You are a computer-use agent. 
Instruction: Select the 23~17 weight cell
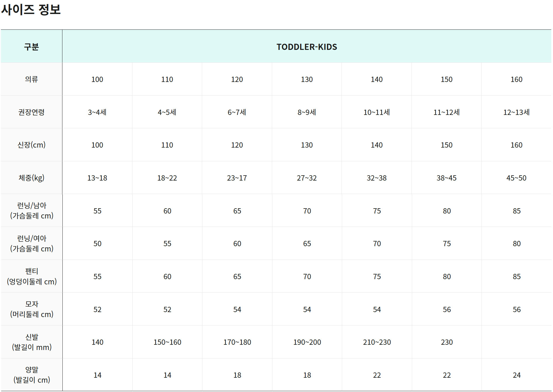pyautogui.click(x=237, y=178)
